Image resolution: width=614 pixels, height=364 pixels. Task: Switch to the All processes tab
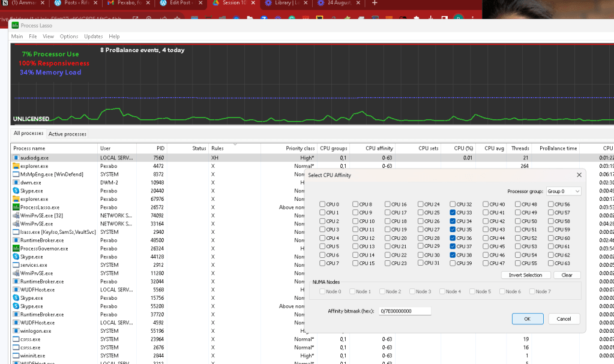(28, 133)
